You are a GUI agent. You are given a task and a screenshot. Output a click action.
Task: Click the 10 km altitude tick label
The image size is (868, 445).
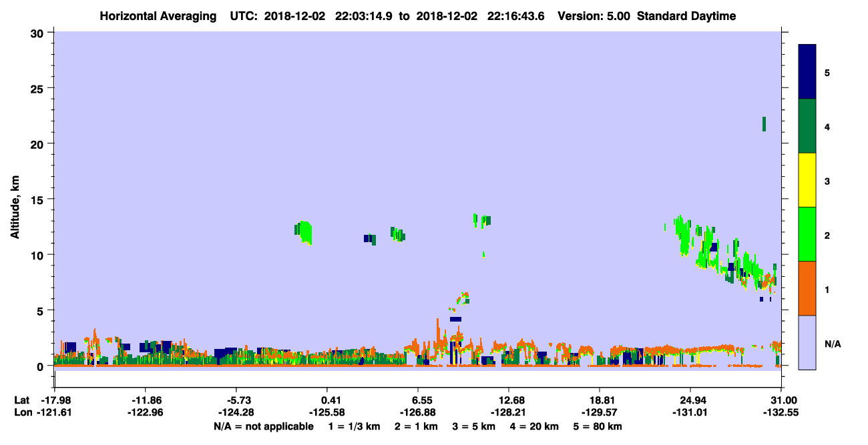coord(38,255)
